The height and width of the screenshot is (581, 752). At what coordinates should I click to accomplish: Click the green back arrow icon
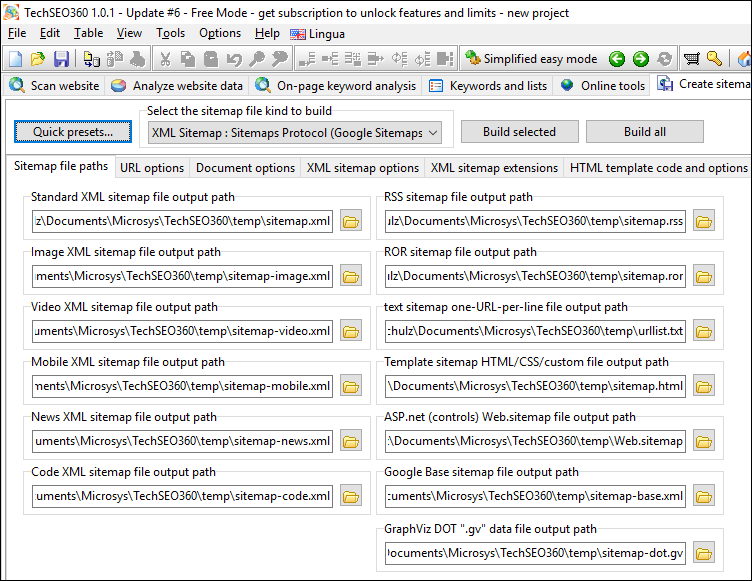[x=617, y=59]
